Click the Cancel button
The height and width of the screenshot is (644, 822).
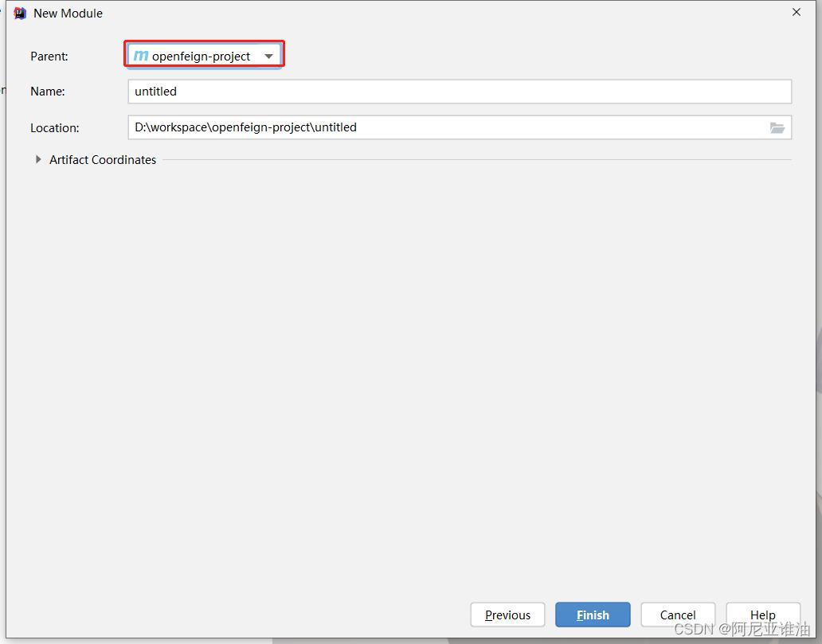pos(677,615)
